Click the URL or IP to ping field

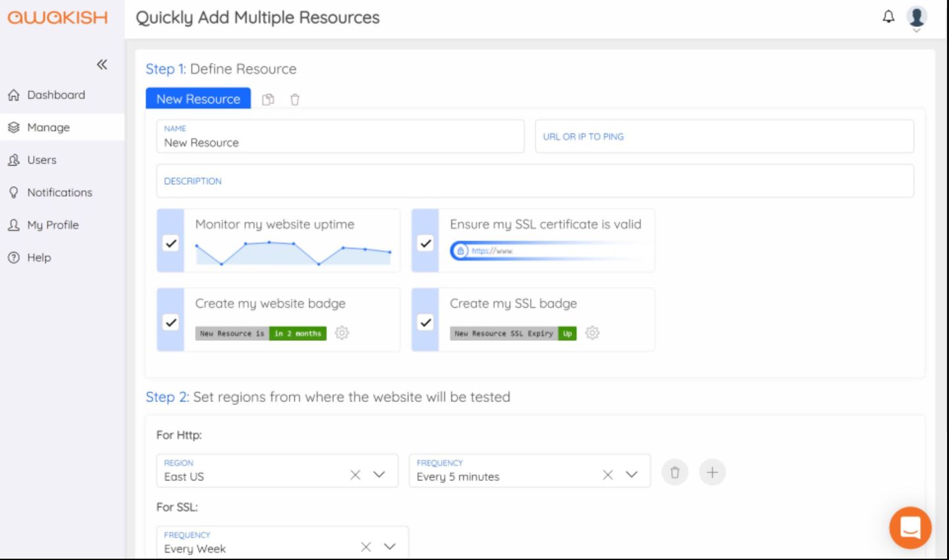(x=724, y=136)
